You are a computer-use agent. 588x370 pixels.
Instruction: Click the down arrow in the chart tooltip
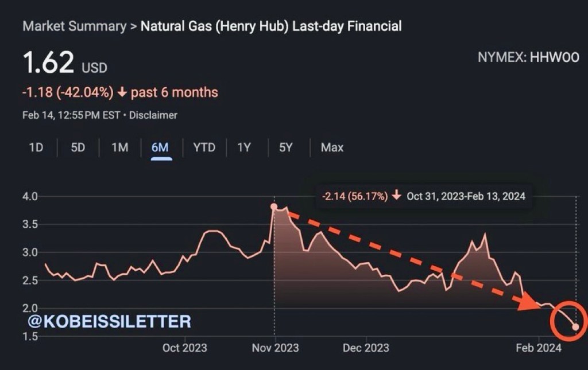[396, 196]
